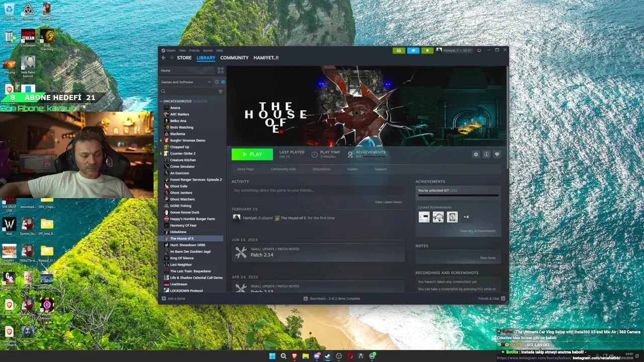The width and height of the screenshot is (644, 362).
Task: Open the green notifications bell button
Action: click(x=428, y=50)
